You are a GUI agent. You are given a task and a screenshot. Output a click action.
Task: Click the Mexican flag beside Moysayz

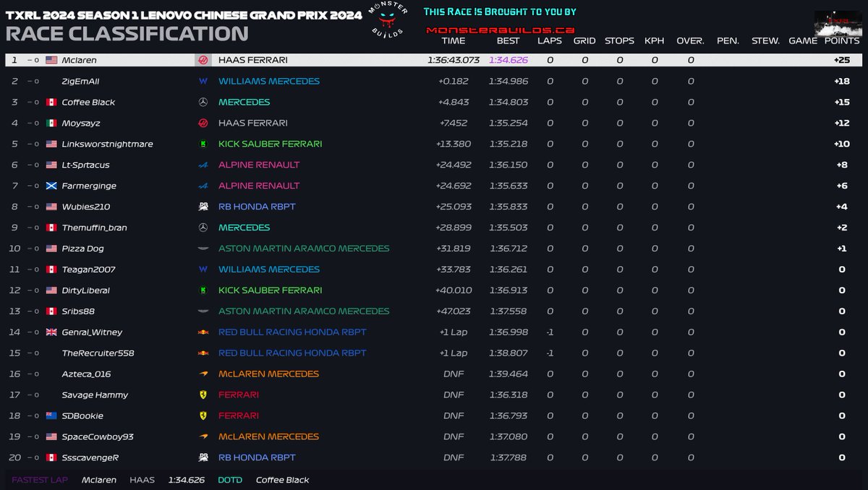(51, 124)
